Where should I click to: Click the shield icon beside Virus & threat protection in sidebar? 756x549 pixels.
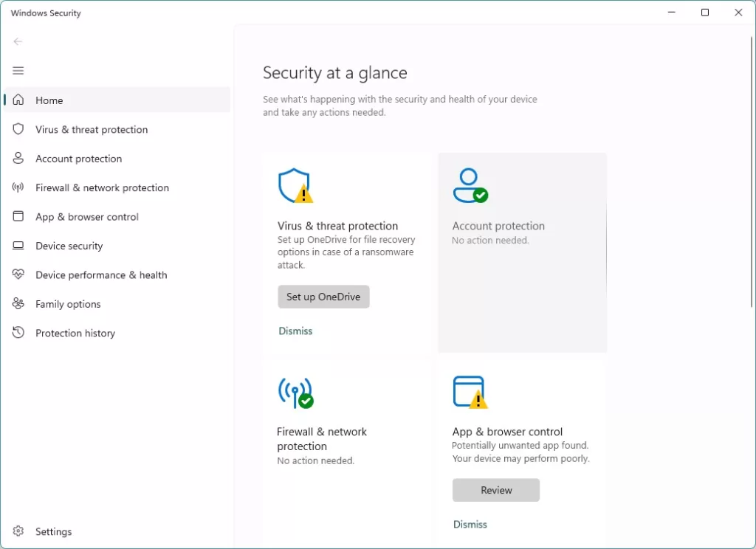18,129
